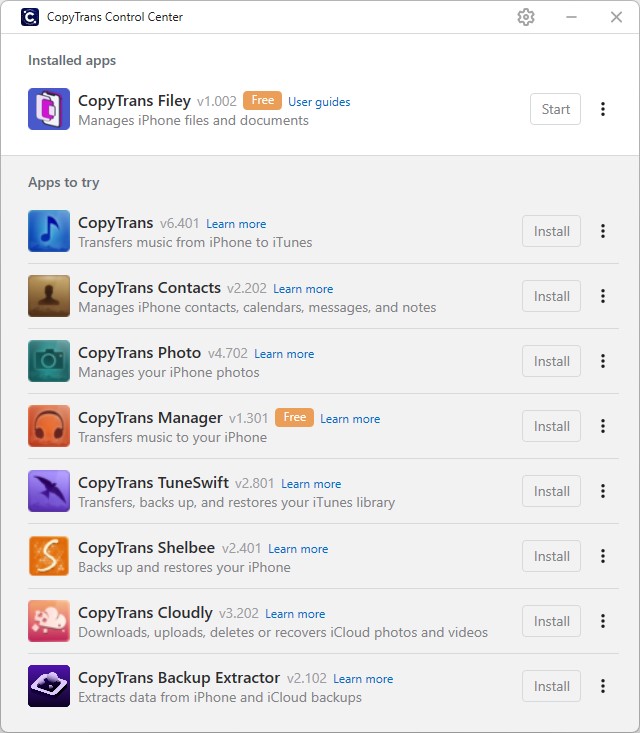Click the CopyTrans TuneSwift title text

(x=153, y=482)
